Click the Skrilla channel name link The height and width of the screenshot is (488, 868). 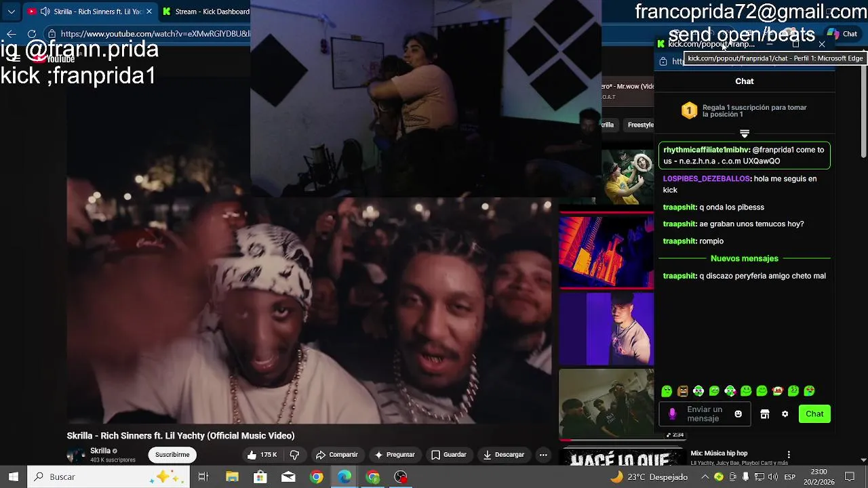pos(100,451)
